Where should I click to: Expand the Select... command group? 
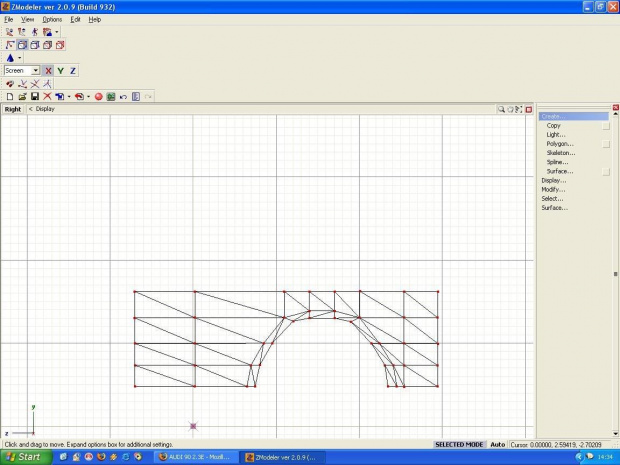pyautogui.click(x=552, y=198)
